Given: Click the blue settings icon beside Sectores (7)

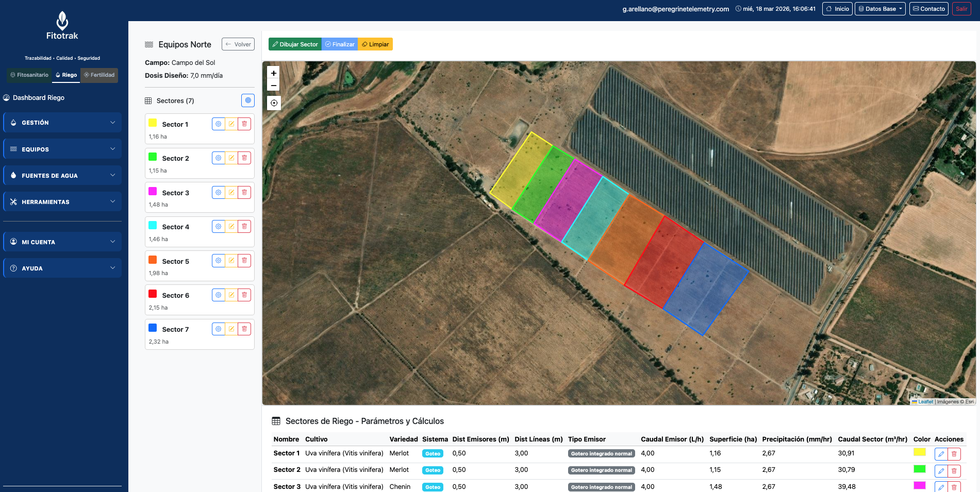Looking at the screenshot, I should click(x=248, y=100).
